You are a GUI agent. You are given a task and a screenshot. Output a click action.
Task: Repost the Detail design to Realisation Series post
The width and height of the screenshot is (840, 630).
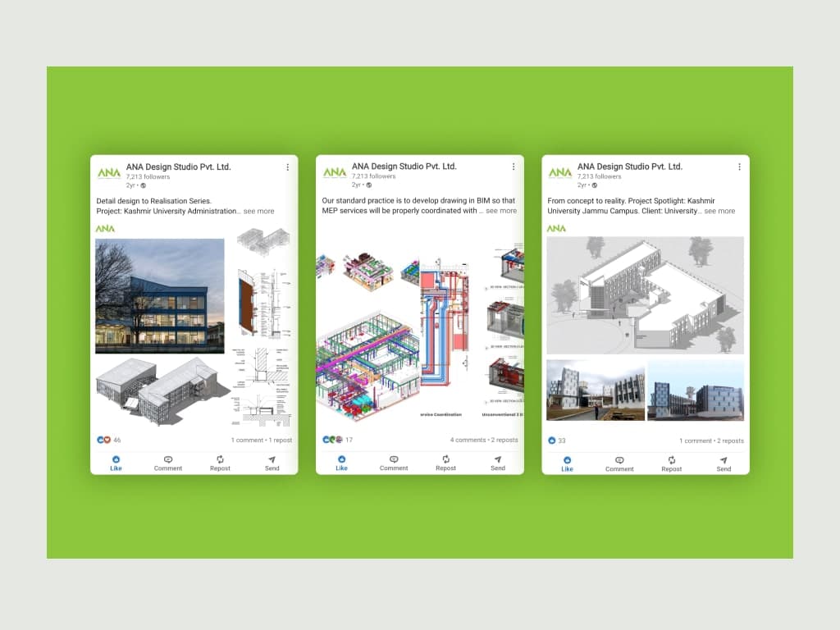(220, 463)
